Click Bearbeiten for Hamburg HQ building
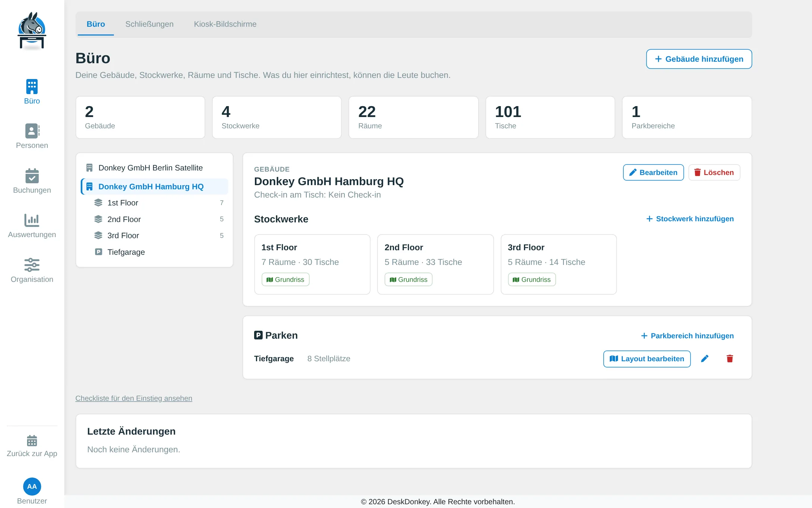Image resolution: width=812 pixels, height=508 pixels. coord(653,172)
